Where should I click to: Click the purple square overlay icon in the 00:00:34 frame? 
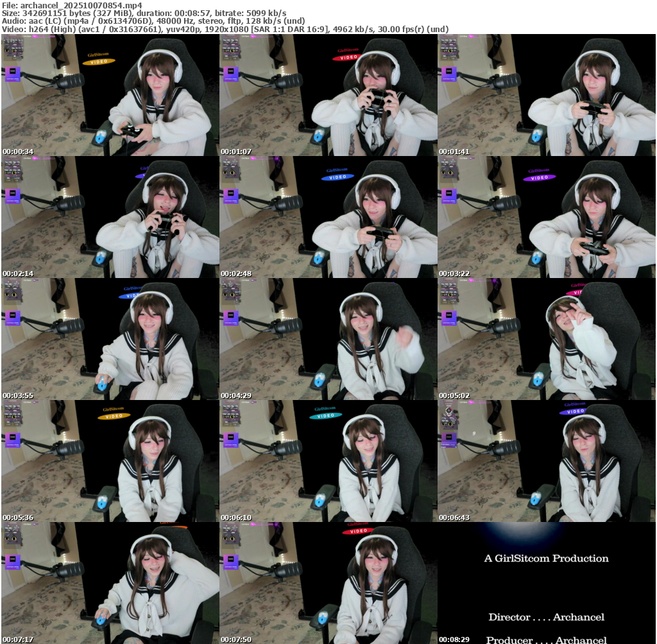point(12,73)
